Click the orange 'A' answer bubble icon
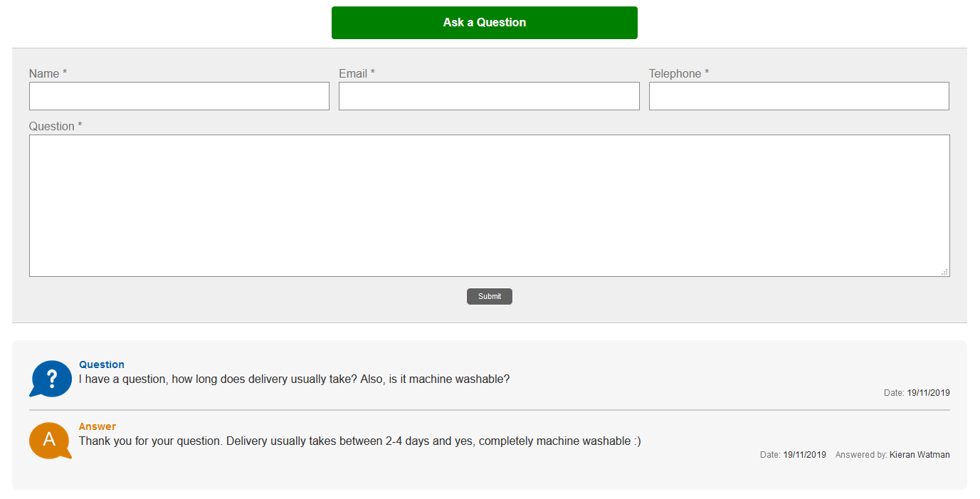This screenshot has width=980, height=499. [x=50, y=440]
